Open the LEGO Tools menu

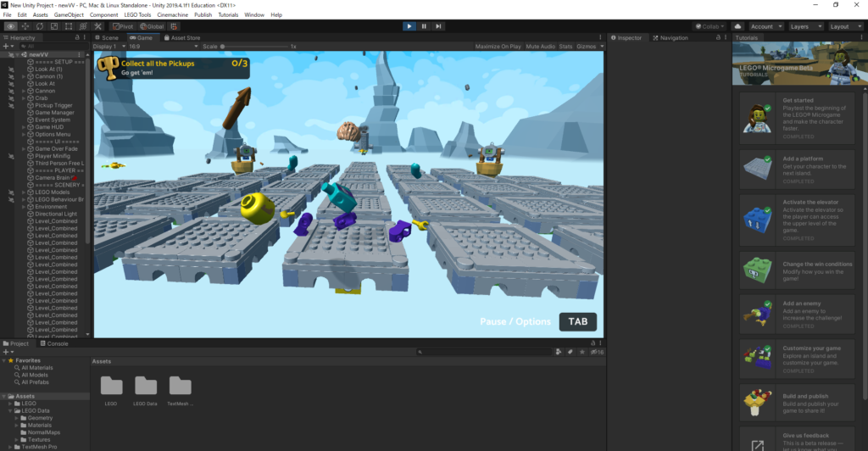[137, 15]
